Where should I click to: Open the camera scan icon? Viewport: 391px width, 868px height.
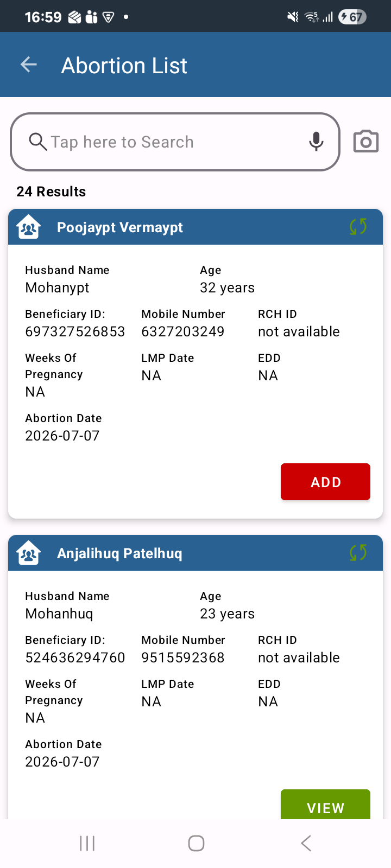366,142
